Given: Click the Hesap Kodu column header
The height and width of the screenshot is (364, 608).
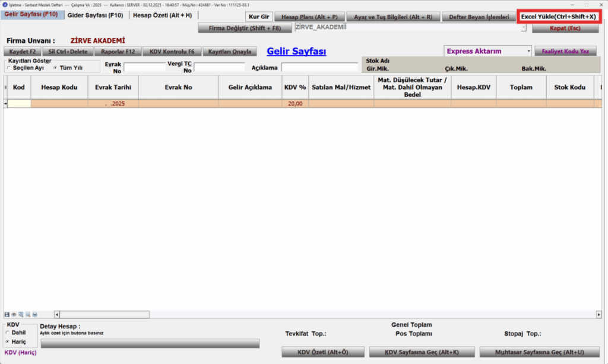Looking at the screenshot, I should [59, 87].
